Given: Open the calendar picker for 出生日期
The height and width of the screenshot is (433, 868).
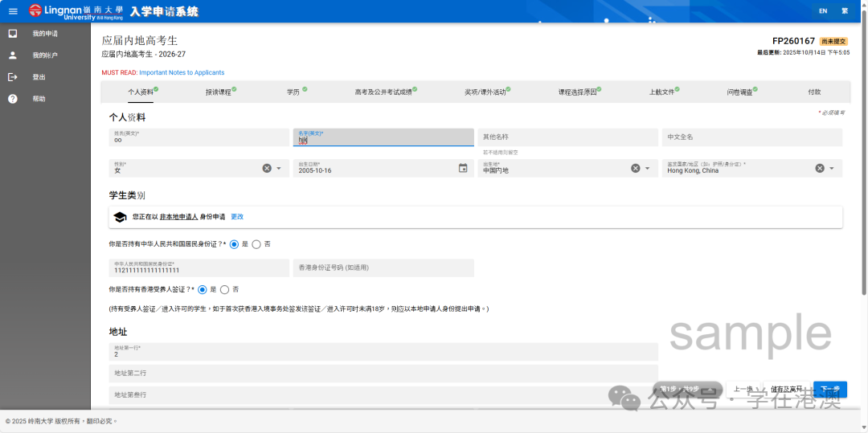Looking at the screenshot, I should pyautogui.click(x=463, y=168).
